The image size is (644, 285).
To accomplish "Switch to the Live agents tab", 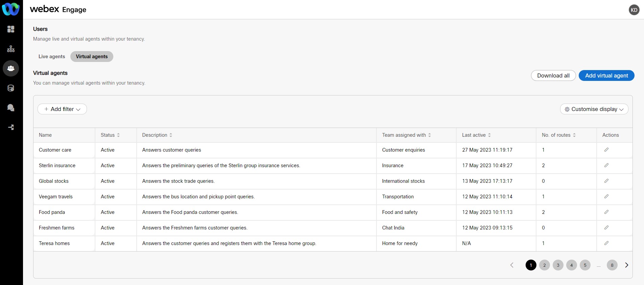I will click(52, 57).
